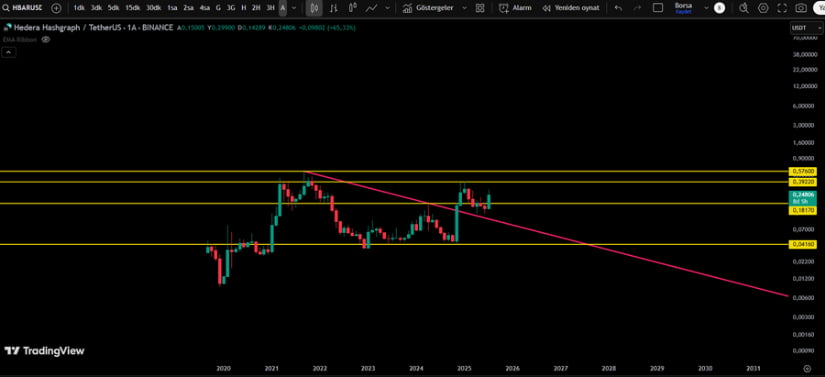Open the Göstergeler indicators menu
The height and width of the screenshot is (377, 825).
click(x=428, y=8)
